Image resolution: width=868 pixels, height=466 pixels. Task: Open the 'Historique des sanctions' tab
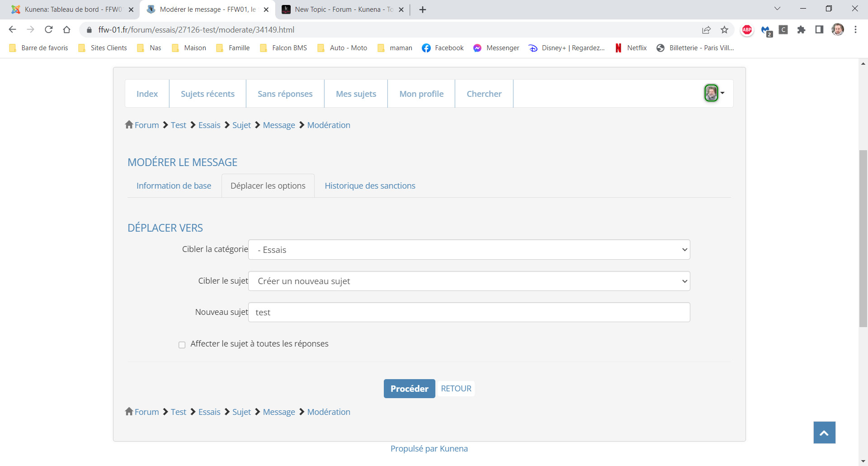(370, 186)
